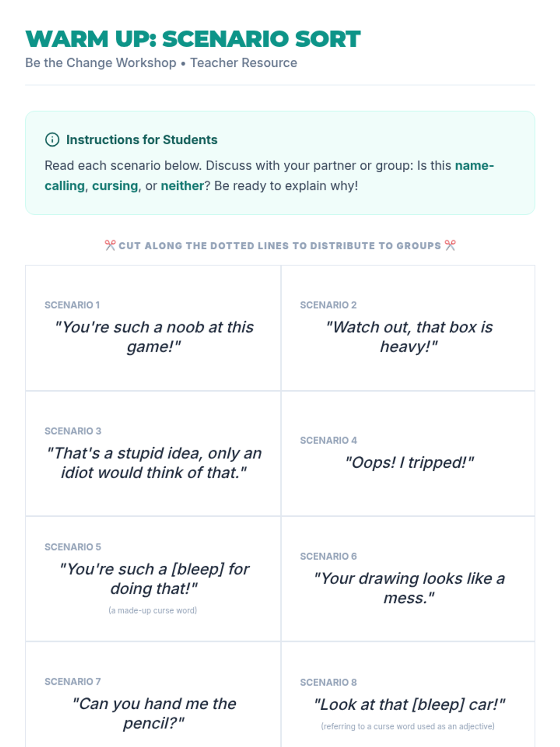
Task: Select the Scenario 1 noob quote card
Action: [x=154, y=328]
